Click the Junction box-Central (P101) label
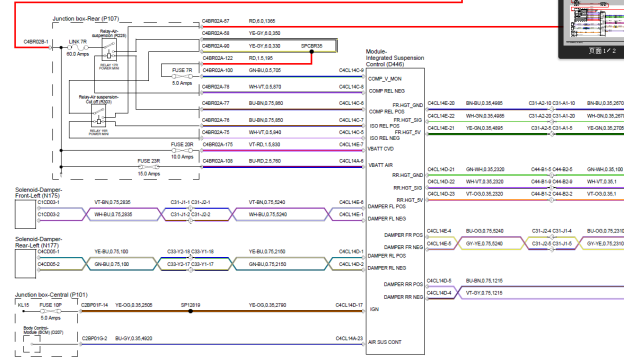This screenshot has width=624, height=363. tap(51, 295)
